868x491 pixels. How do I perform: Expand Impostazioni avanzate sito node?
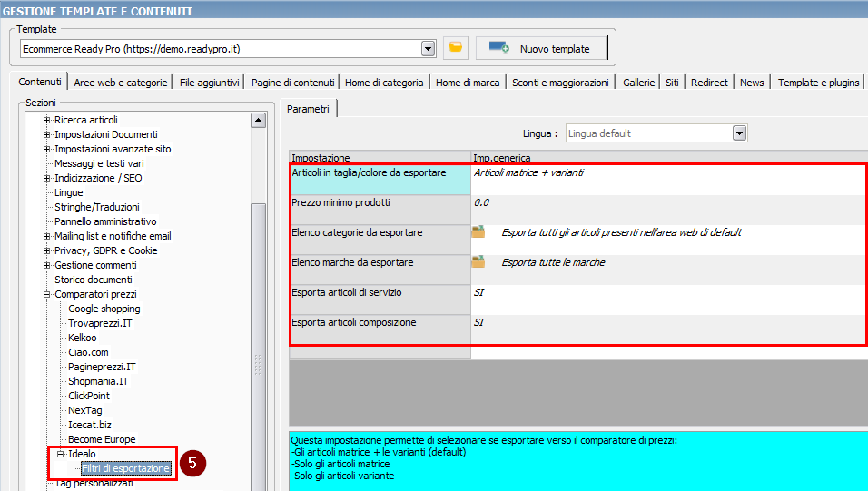click(x=47, y=149)
